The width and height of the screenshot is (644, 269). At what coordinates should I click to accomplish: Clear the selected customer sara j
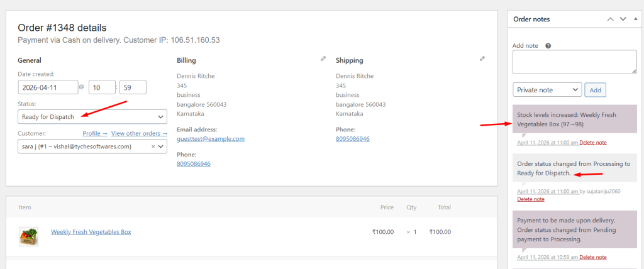coord(153,146)
